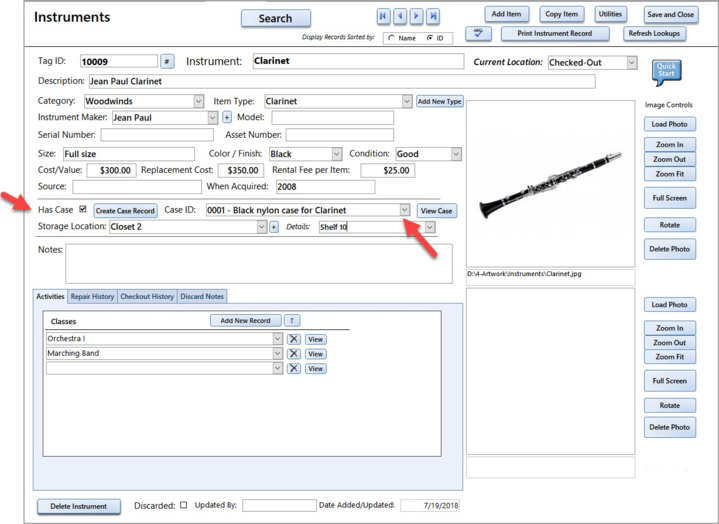Click the # button beside Tag ID
The image size is (719, 524).
[x=167, y=62]
